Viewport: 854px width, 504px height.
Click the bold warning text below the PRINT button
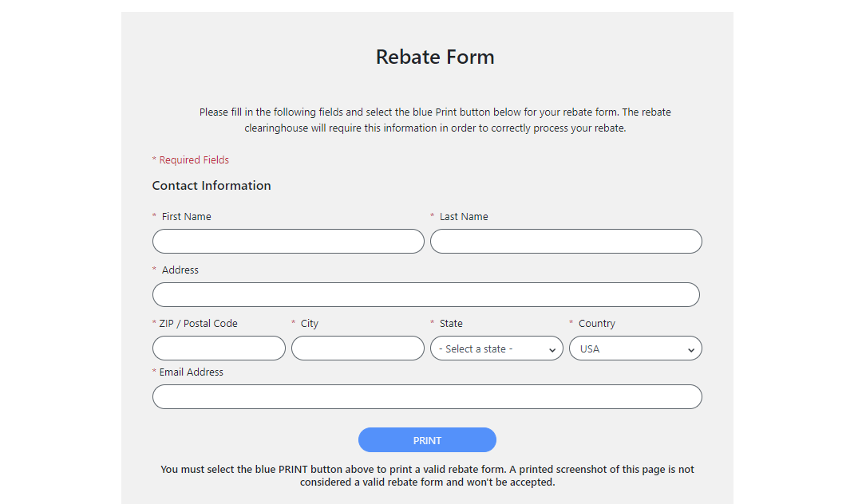tap(428, 475)
